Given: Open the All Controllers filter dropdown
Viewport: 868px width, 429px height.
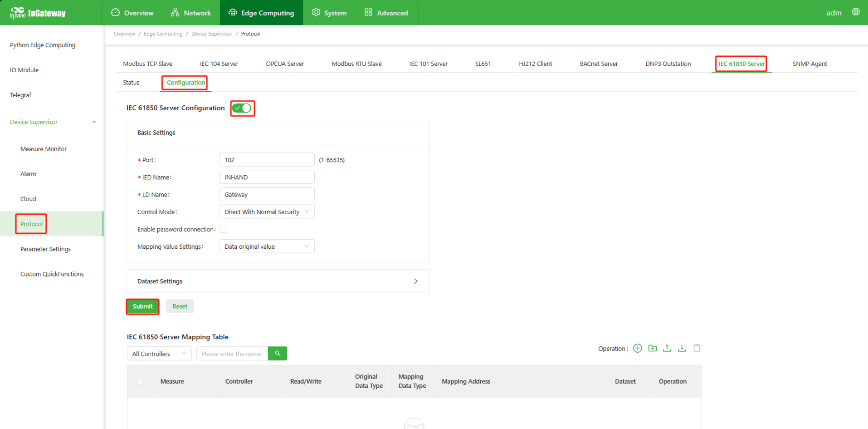Looking at the screenshot, I should (x=159, y=354).
